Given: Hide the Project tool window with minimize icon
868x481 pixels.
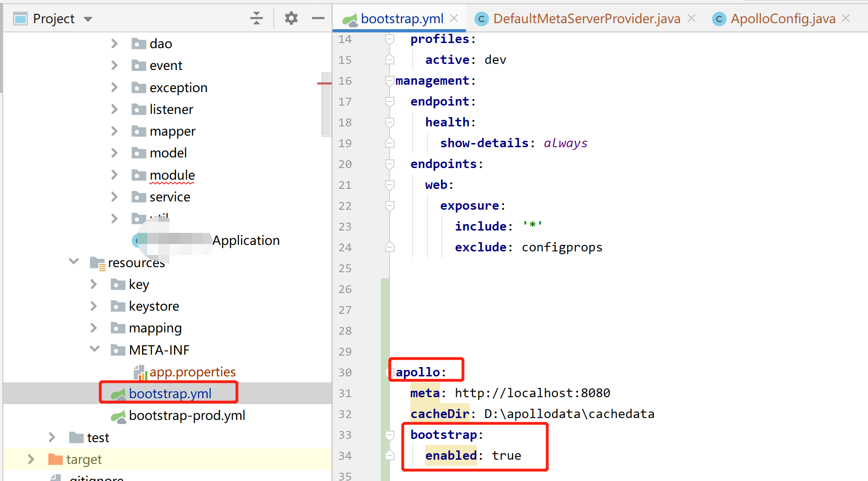Looking at the screenshot, I should click(x=318, y=18).
